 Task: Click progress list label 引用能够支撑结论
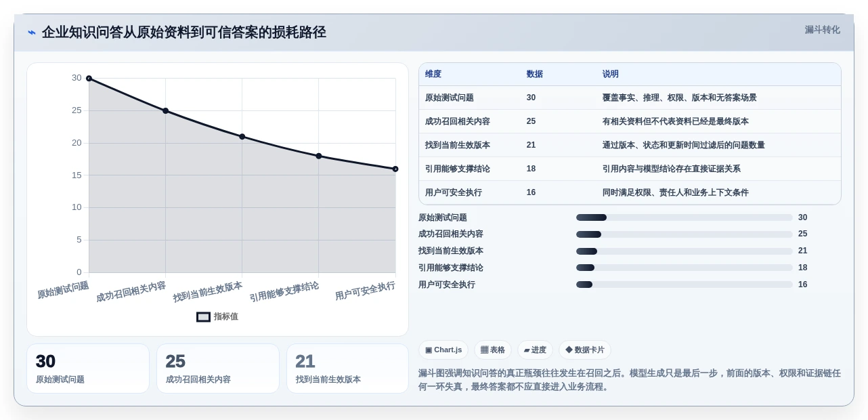click(x=451, y=268)
